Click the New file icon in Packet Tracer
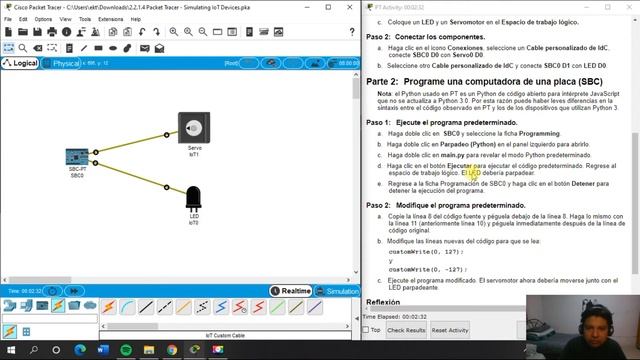The image size is (640, 360). [8, 32]
